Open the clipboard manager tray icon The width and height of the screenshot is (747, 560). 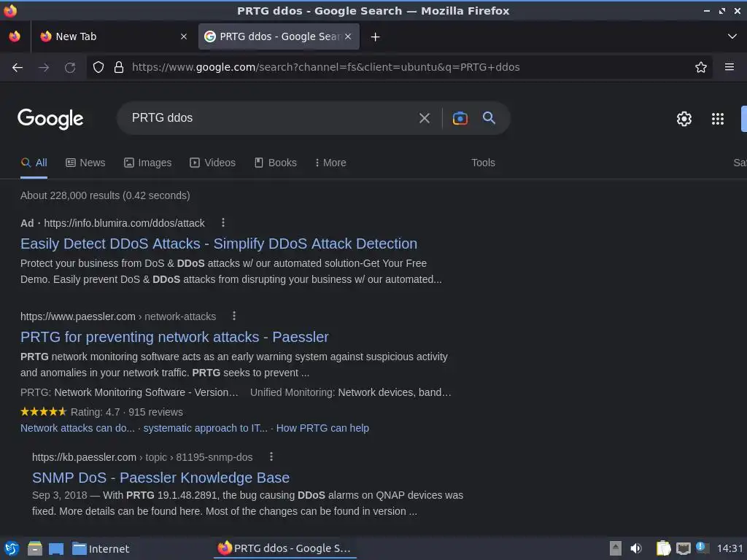point(663,548)
